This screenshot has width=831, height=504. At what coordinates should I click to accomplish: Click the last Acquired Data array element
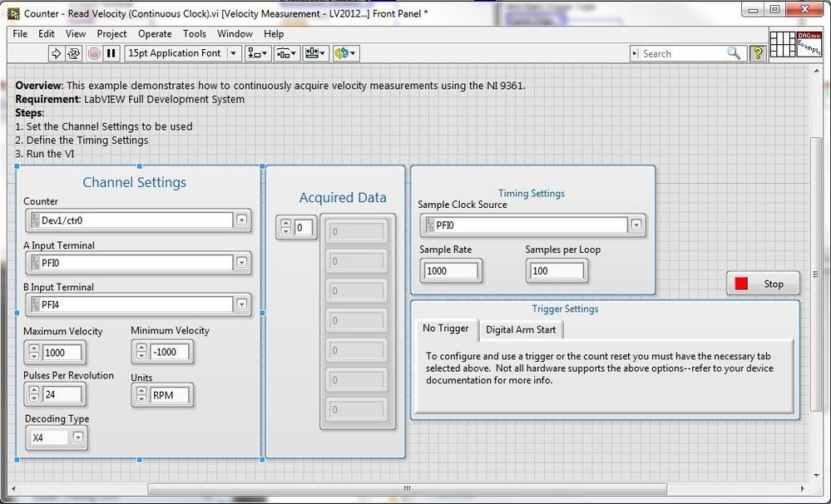[x=356, y=410]
